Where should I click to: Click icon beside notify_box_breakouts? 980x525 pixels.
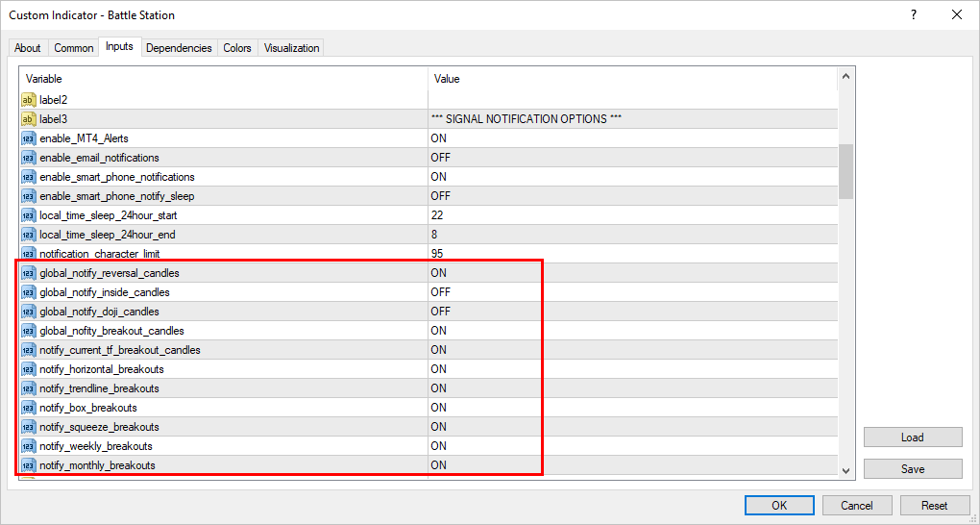tap(29, 408)
